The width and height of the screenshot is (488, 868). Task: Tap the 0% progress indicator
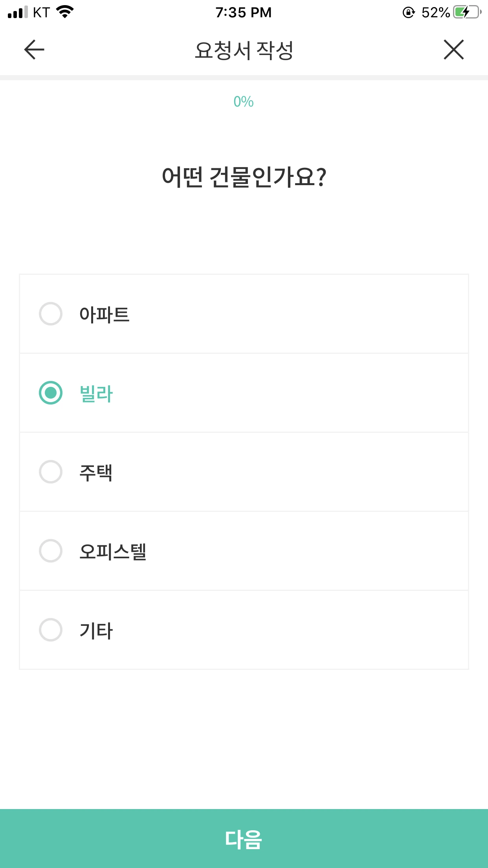(244, 102)
